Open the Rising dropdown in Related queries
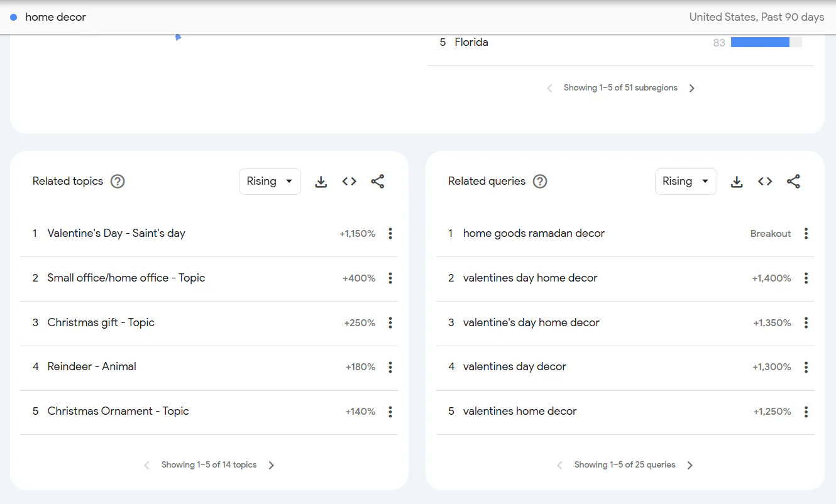Image resolution: width=836 pixels, height=504 pixels. [686, 182]
